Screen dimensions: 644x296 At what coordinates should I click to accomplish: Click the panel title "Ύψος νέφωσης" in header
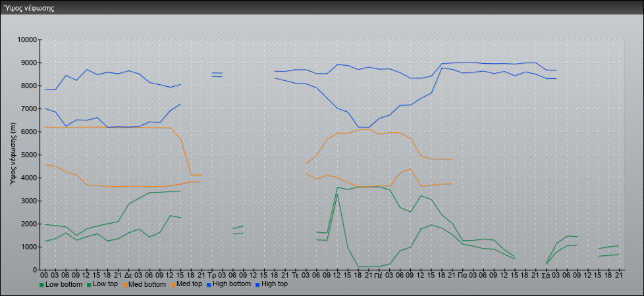29,8
